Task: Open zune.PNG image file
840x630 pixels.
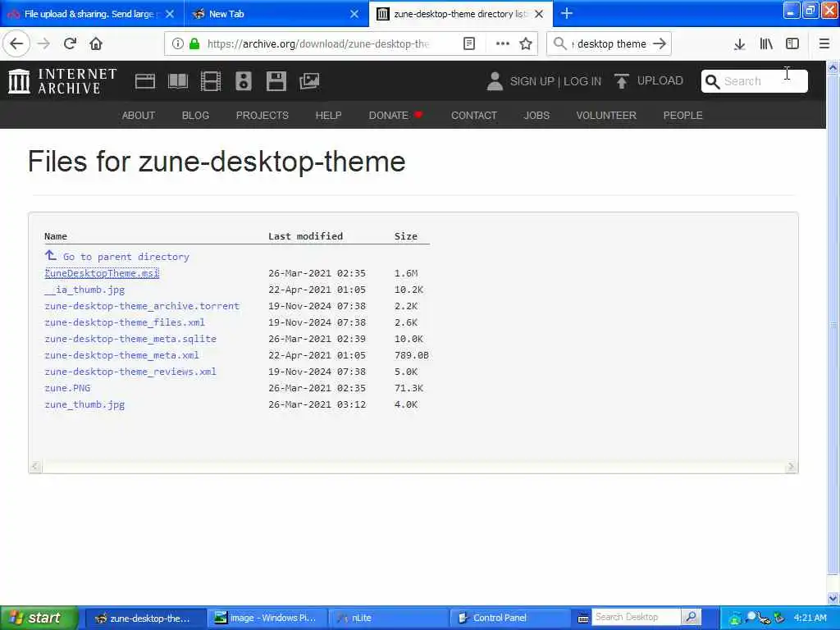Action: point(67,388)
